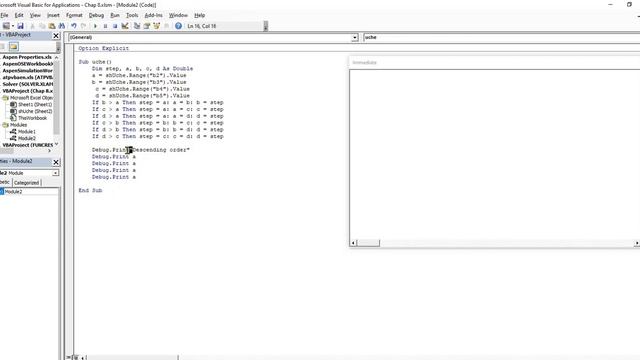Screen dimensions: 640x360
Task: Open the dropdown next to the Excel icon
Action: [13, 26]
